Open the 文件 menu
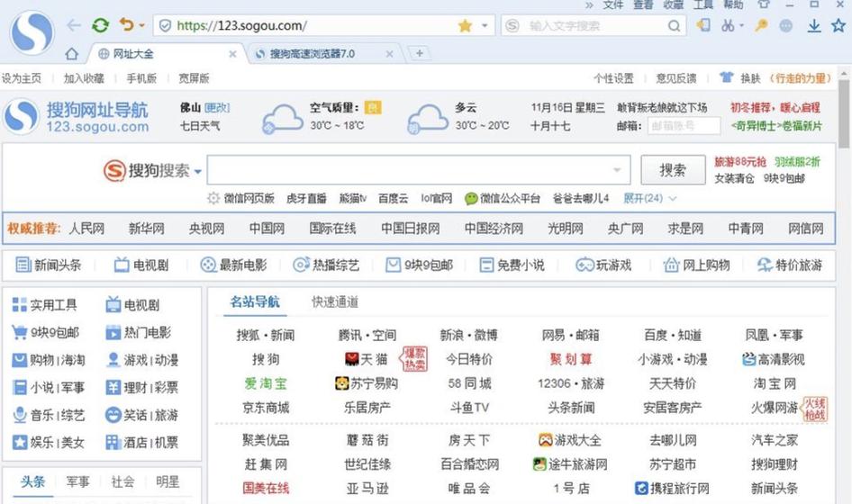The height and width of the screenshot is (504, 852). (613, 4)
